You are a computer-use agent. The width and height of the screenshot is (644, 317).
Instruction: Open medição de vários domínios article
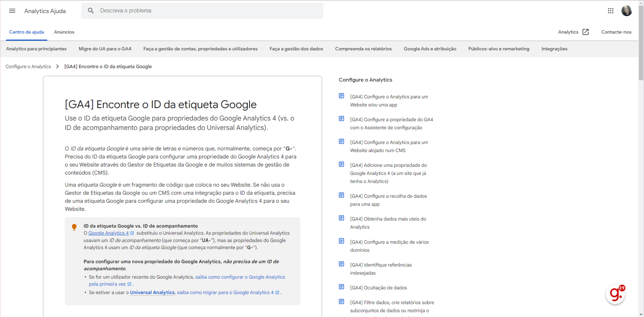click(389, 246)
